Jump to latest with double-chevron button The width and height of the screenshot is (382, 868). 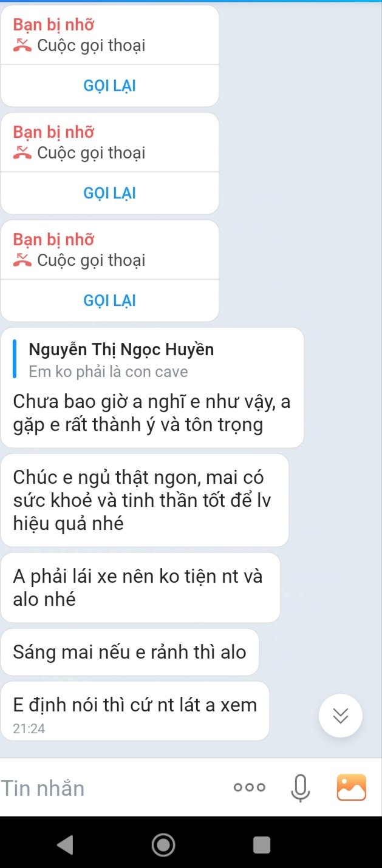pyautogui.click(x=341, y=716)
